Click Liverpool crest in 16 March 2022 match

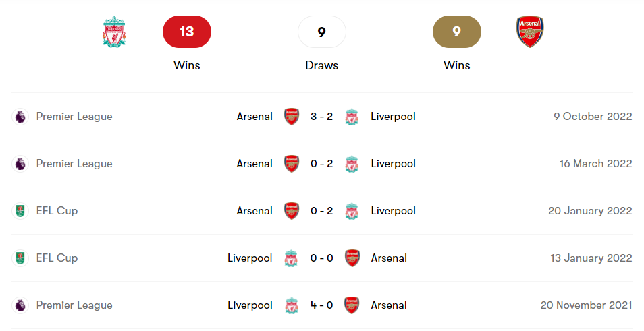click(352, 164)
